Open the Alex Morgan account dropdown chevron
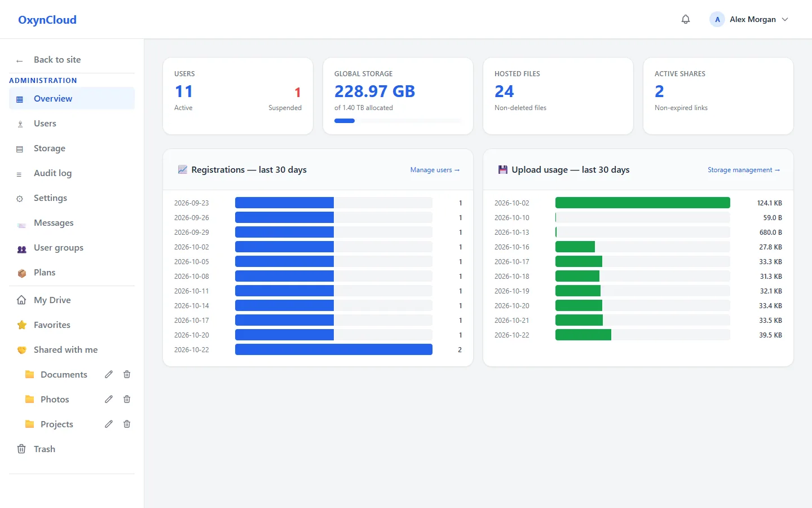 coord(785,19)
